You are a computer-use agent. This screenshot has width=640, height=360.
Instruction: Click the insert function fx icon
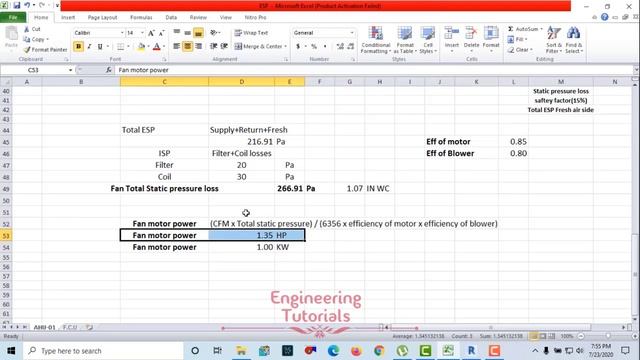coord(109,70)
